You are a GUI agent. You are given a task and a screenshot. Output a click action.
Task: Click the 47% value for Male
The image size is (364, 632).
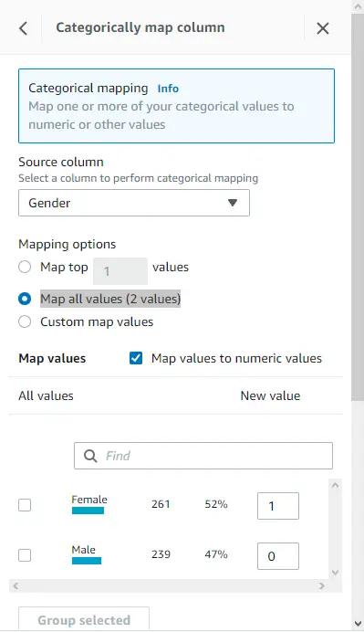(216, 554)
